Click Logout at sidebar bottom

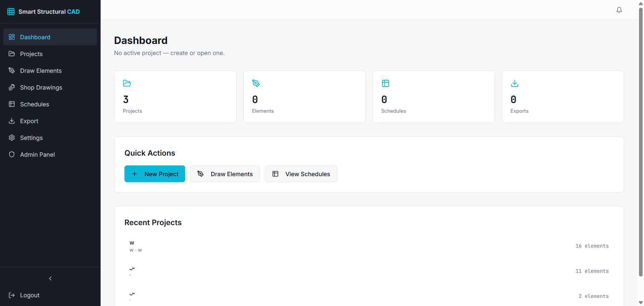(50, 295)
